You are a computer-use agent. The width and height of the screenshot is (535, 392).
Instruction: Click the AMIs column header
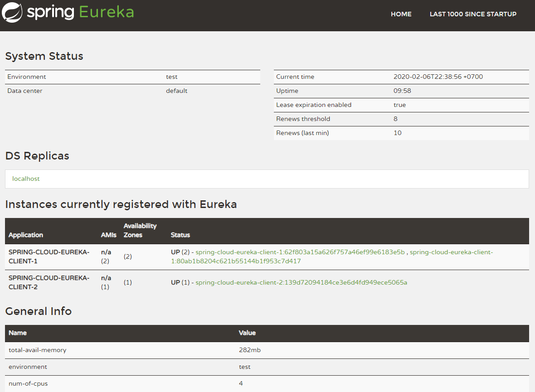coord(109,235)
